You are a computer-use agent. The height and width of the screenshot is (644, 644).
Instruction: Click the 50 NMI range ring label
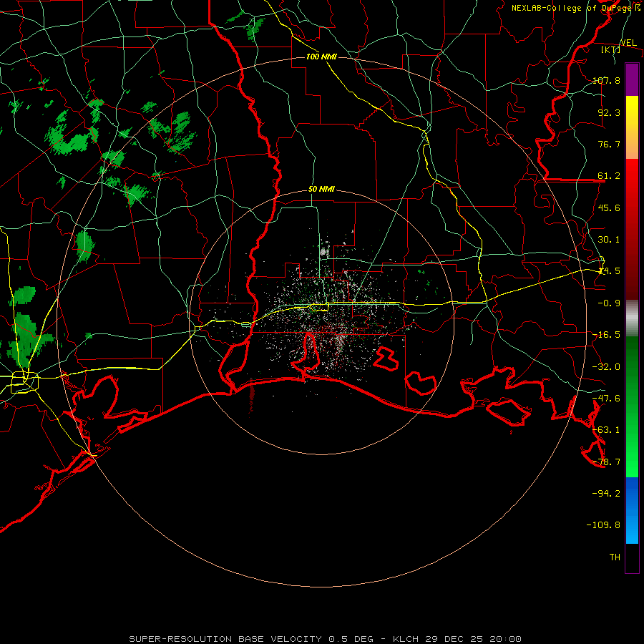(321, 189)
